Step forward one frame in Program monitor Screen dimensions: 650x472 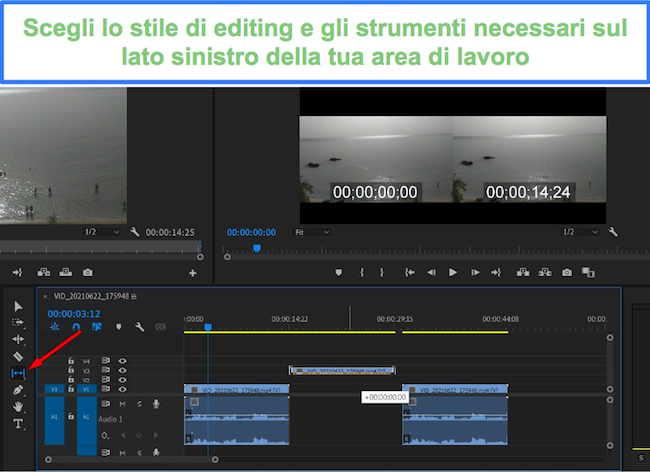pyautogui.click(x=475, y=272)
